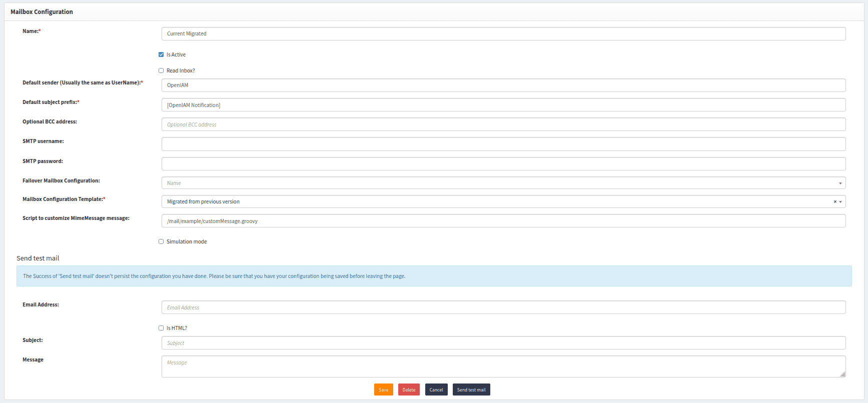Click the orange Save button
This screenshot has width=868, height=403.
(x=383, y=389)
